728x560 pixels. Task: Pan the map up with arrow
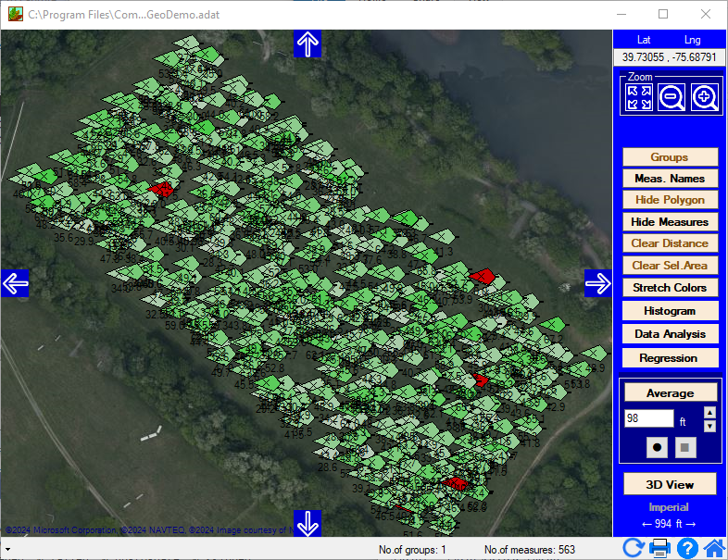pos(308,44)
